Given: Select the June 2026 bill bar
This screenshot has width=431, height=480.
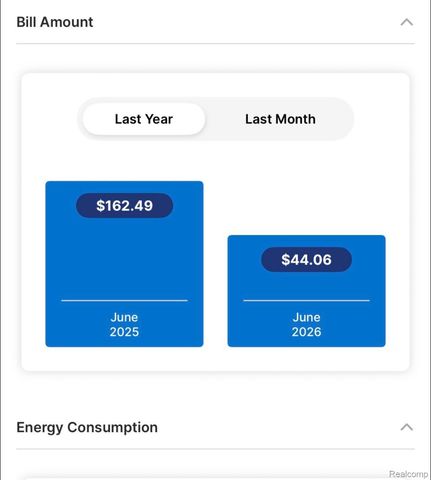Looking at the screenshot, I should 306,291.
